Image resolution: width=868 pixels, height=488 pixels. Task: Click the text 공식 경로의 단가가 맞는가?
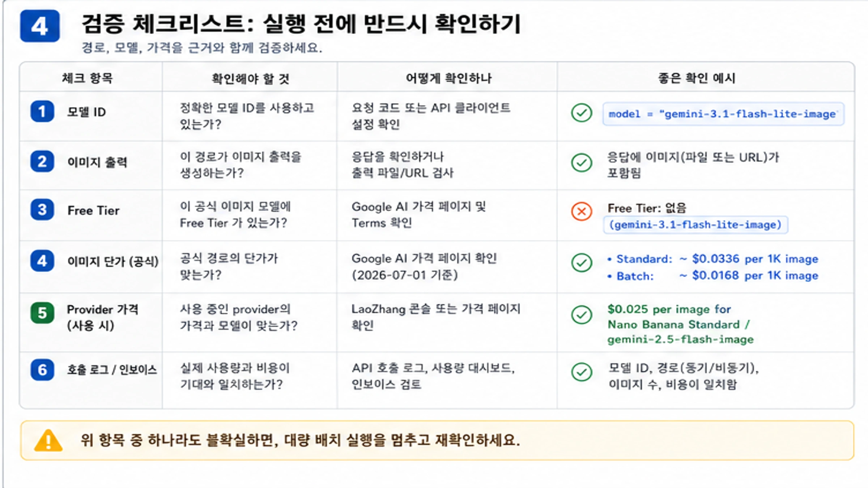[229, 266]
